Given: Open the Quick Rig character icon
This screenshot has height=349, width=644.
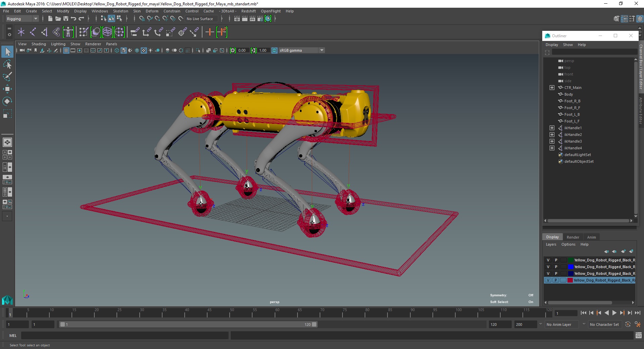Looking at the screenshot, I should click(68, 32).
